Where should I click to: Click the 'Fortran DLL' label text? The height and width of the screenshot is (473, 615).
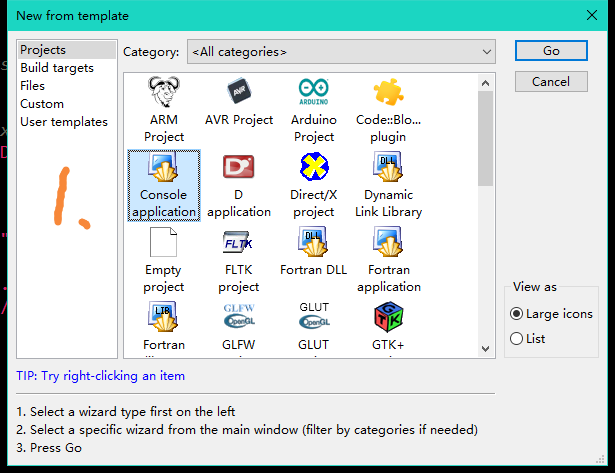tap(313, 270)
